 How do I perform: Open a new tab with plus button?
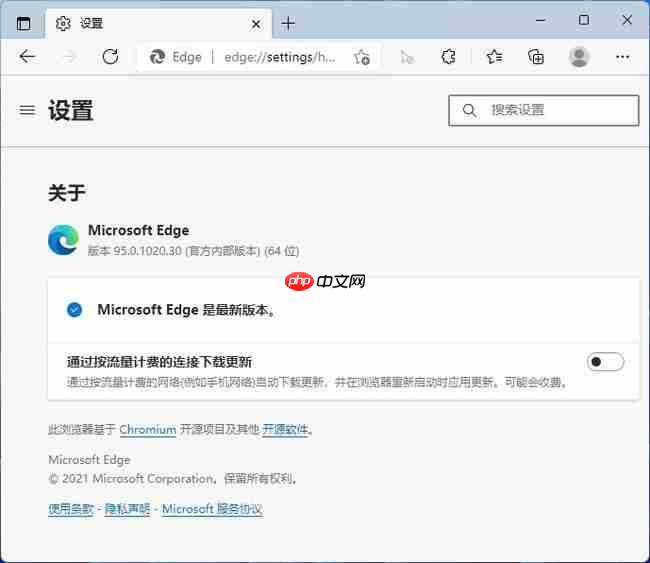(288, 24)
